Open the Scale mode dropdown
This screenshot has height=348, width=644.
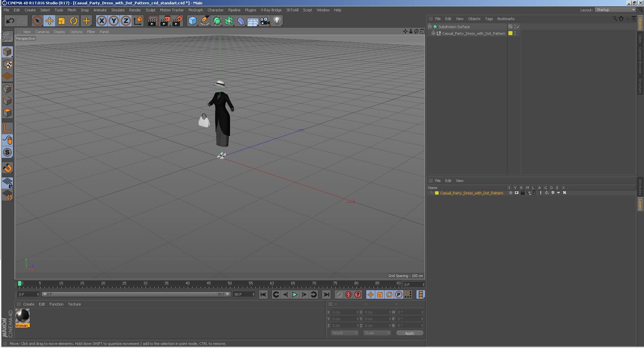(x=377, y=333)
